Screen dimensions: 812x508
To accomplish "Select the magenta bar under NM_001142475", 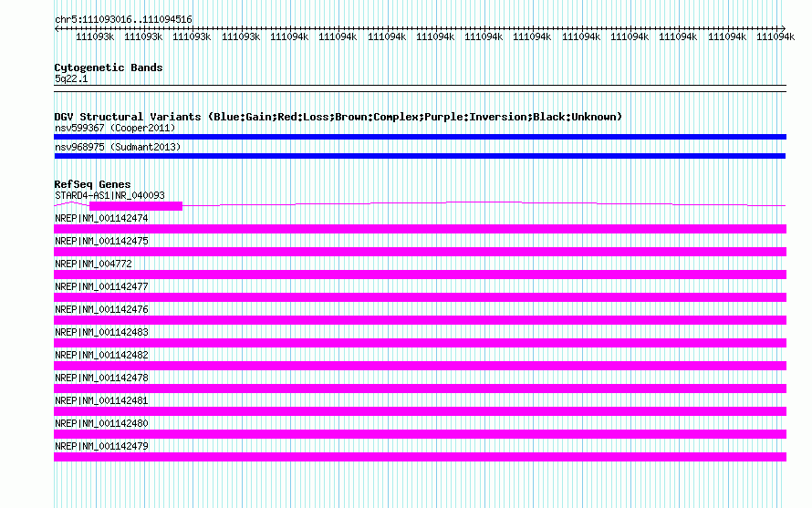I will pos(420,252).
